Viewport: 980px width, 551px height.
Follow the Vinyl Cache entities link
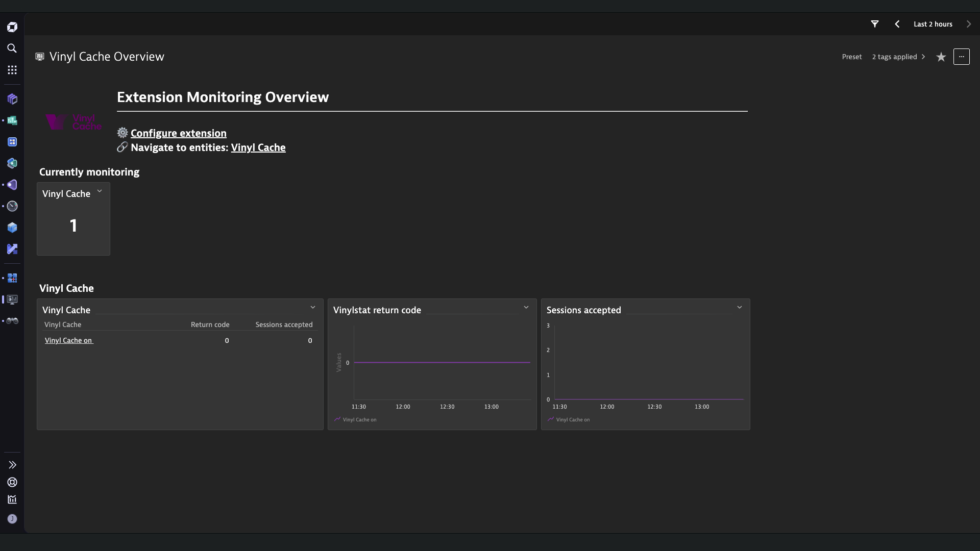pos(258,147)
